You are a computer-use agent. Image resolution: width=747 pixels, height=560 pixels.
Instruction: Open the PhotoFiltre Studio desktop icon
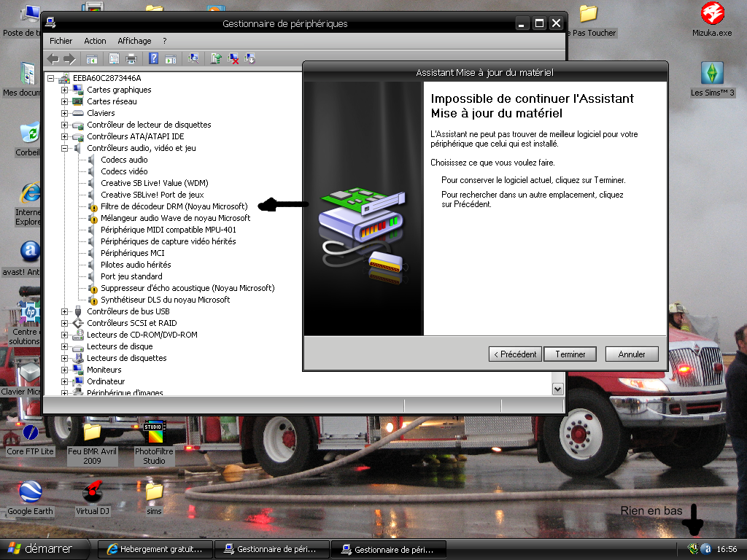tap(154, 433)
